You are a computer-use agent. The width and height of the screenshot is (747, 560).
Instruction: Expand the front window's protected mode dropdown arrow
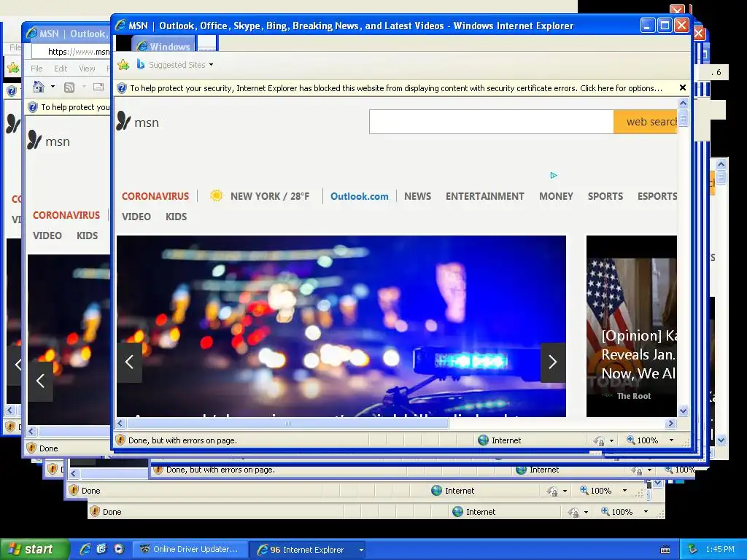coord(611,440)
